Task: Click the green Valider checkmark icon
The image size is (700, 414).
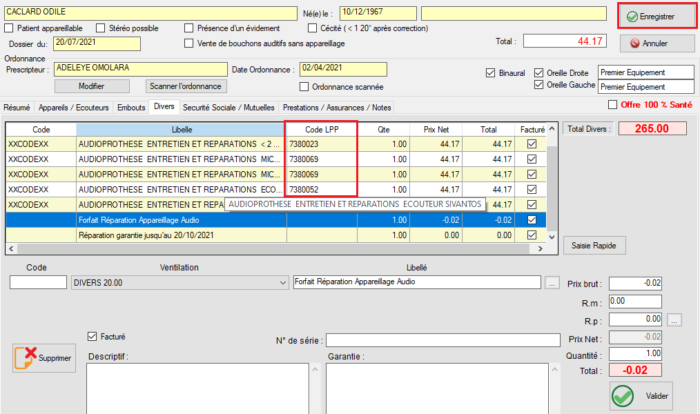Action: tap(622, 396)
